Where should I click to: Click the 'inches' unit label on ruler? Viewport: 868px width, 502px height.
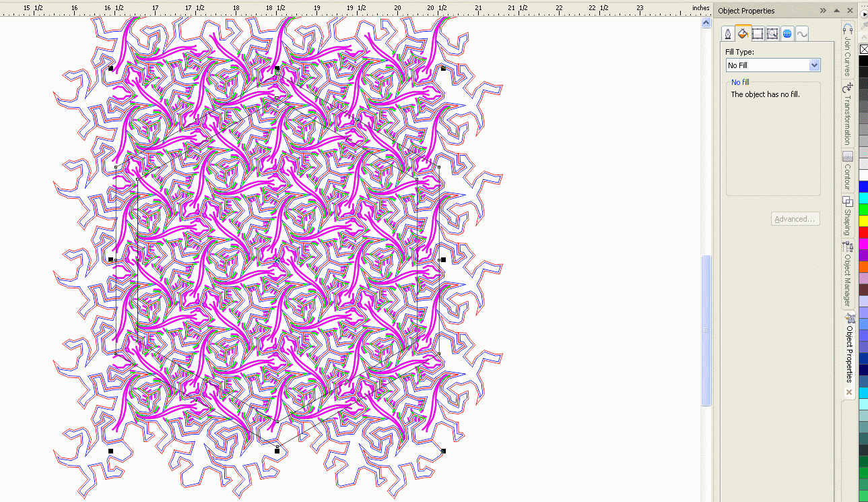(701, 8)
